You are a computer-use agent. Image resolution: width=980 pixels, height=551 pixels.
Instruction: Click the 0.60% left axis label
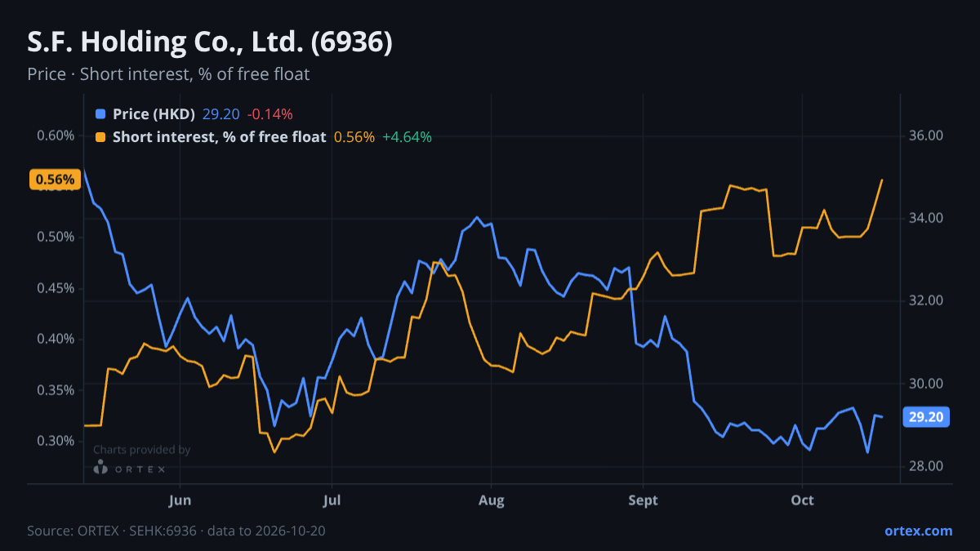point(56,136)
